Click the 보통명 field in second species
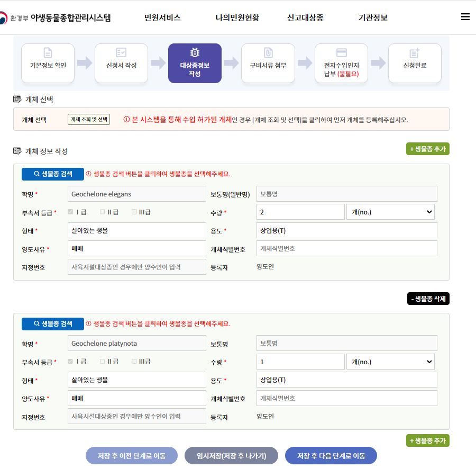This screenshot has height=468, width=476. click(346, 343)
